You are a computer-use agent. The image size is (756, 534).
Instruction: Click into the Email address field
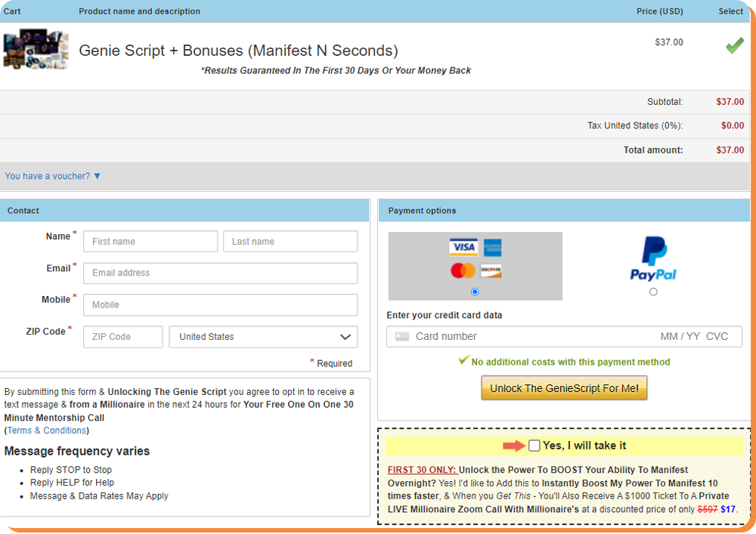(x=220, y=273)
